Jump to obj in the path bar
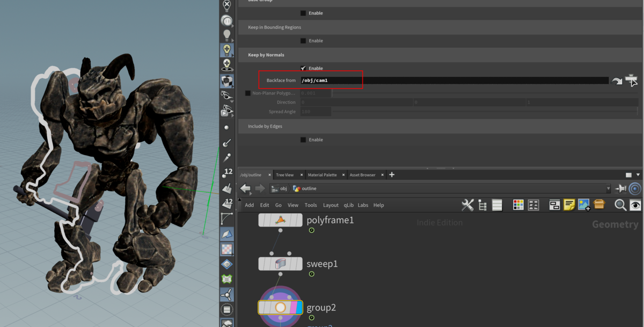Viewport: 644px width, 327px height. tap(279, 189)
